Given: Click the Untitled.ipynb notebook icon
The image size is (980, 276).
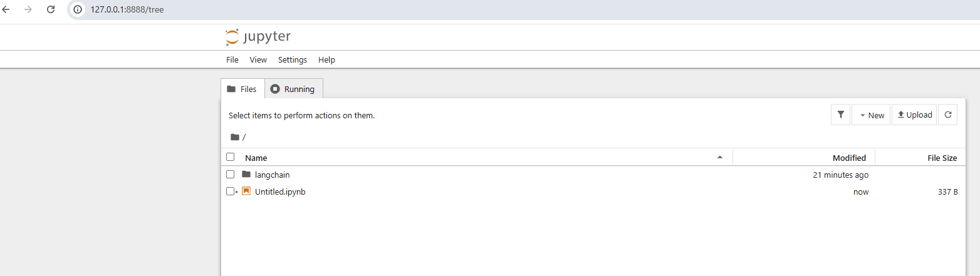Looking at the screenshot, I should tap(246, 192).
